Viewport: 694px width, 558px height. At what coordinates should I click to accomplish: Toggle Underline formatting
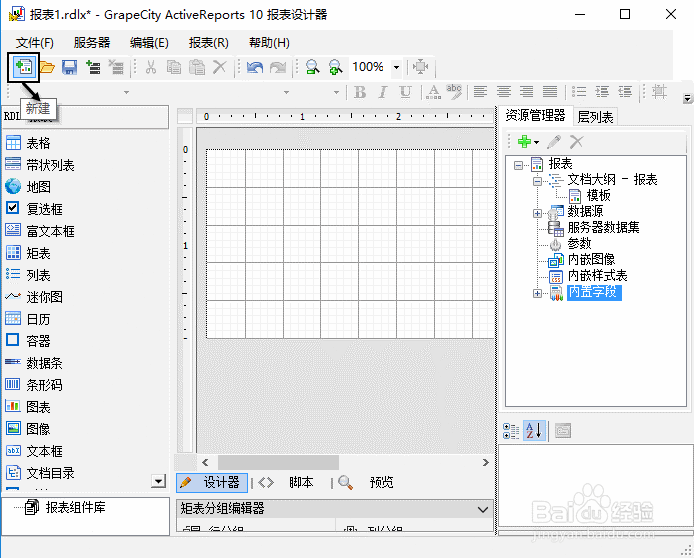coord(405,92)
